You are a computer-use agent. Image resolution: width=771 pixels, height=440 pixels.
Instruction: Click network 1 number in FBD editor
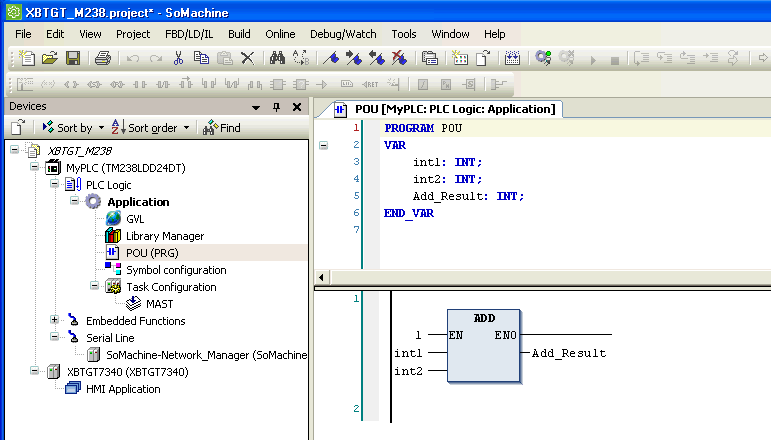coord(356,298)
